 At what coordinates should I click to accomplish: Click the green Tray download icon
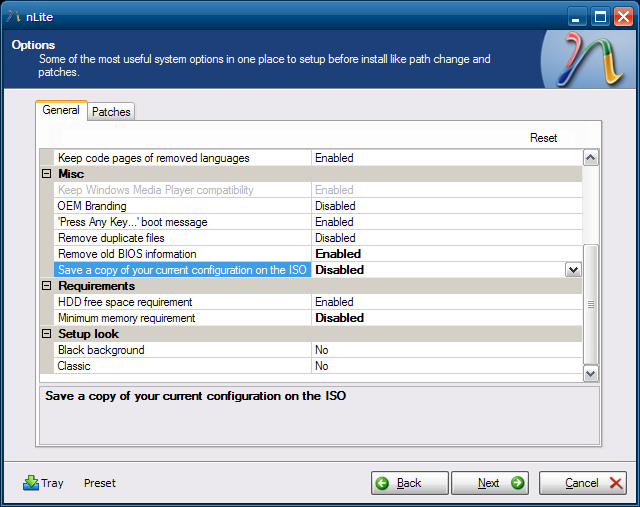[x=31, y=483]
